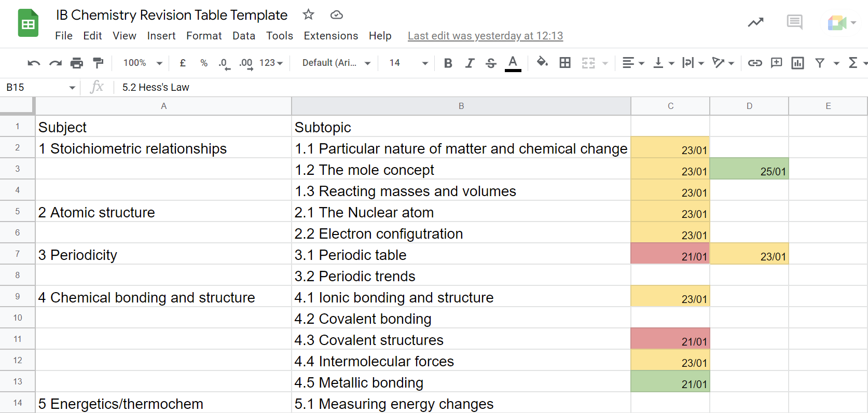Redo the last action
Screen dimensions: 868x413
coord(56,63)
